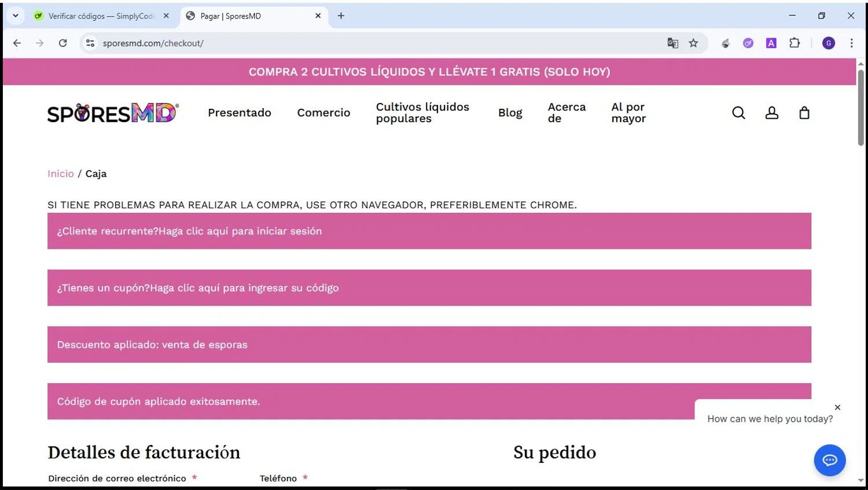
Task: Click the Google Translate icon in address bar
Action: [672, 43]
